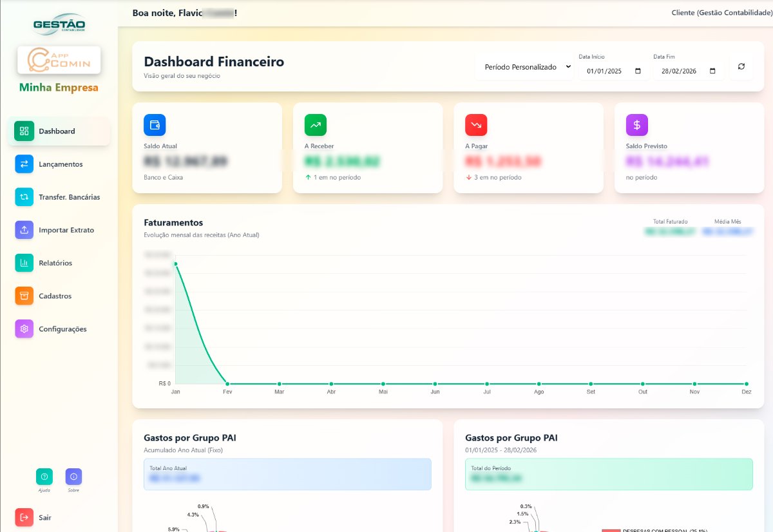Click the Cliente (Gestão Contabilidade) link

coord(721,13)
